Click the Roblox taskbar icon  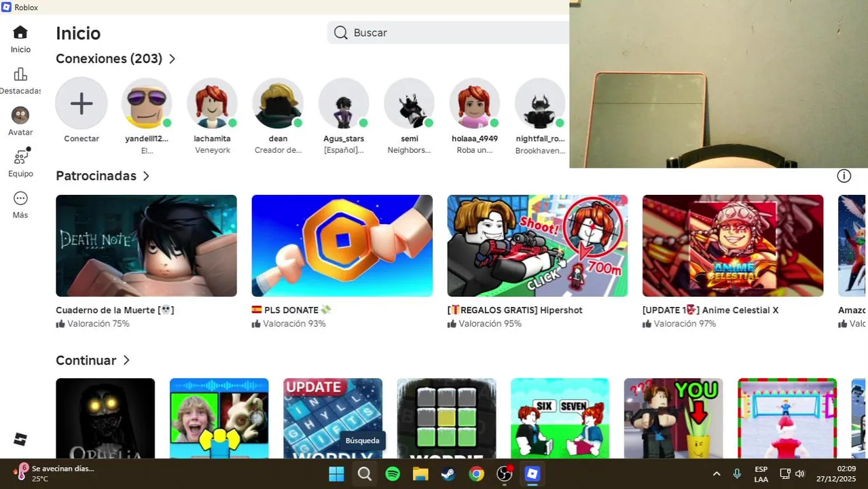[x=532, y=474]
